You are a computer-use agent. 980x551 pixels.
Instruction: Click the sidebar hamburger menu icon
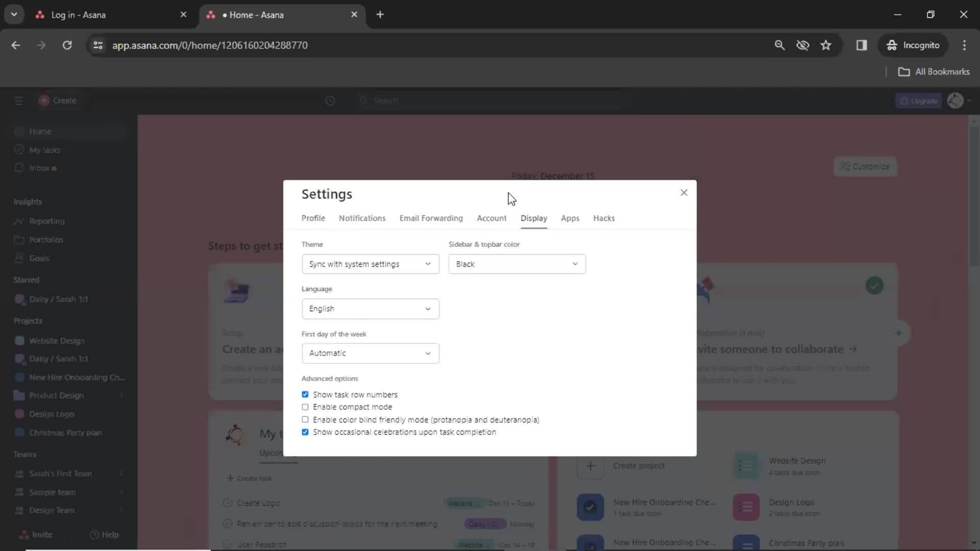(19, 101)
